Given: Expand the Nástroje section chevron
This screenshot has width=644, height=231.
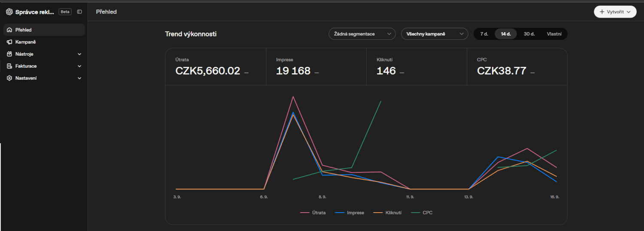Looking at the screenshot, I should (x=79, y=54).
